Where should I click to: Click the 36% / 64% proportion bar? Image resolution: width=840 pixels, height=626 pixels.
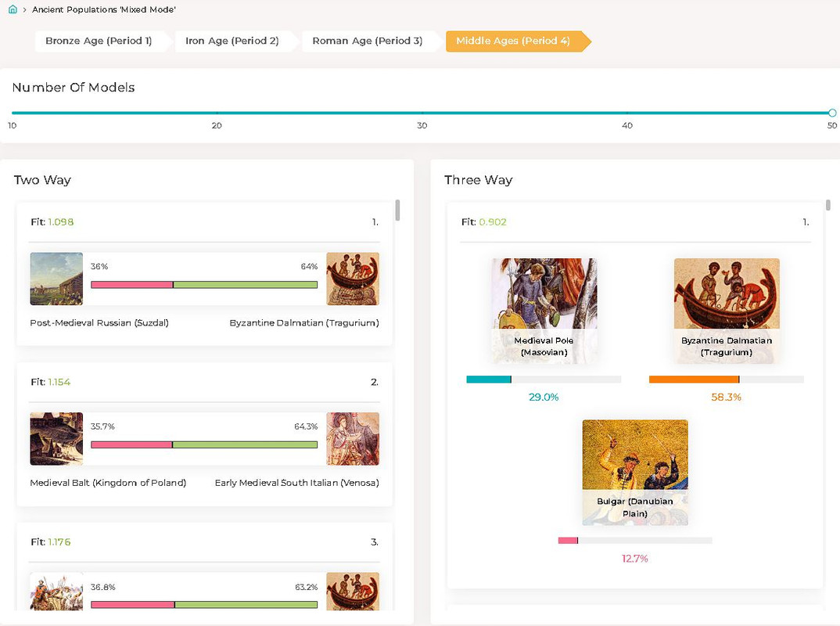coord(204,285)
